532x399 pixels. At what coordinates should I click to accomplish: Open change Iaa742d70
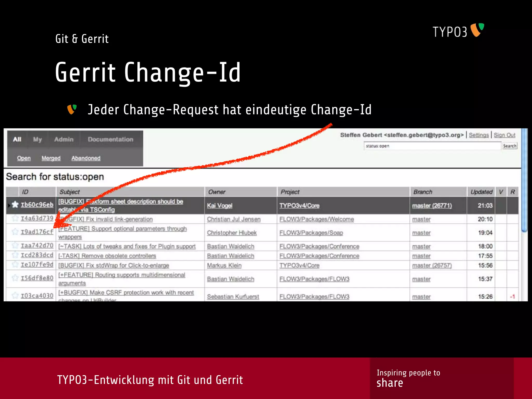point(37,245)
